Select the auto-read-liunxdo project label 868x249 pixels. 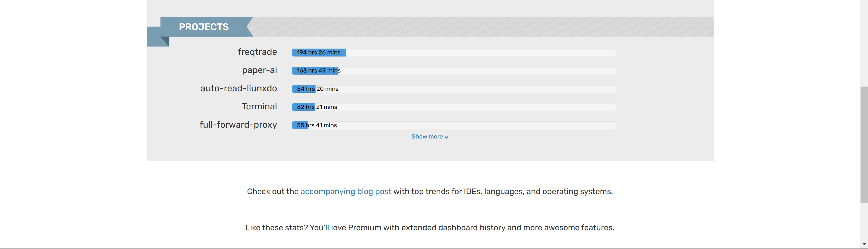tap(238, 88)
